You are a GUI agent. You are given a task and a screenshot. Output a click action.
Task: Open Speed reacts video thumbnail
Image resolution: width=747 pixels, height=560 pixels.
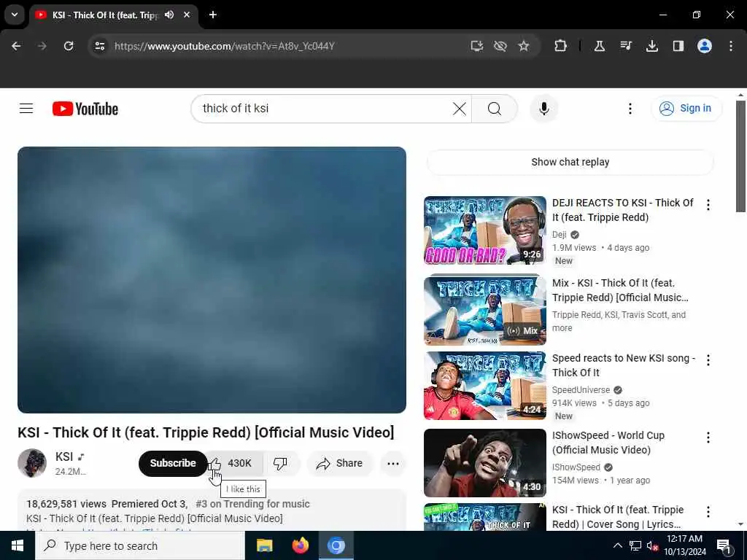pos(485,386)
